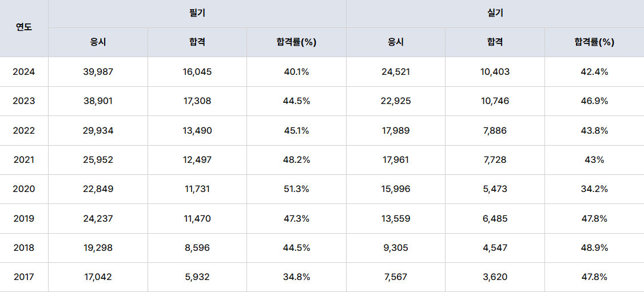Click the cell showing 5,932

click(197, 277)
